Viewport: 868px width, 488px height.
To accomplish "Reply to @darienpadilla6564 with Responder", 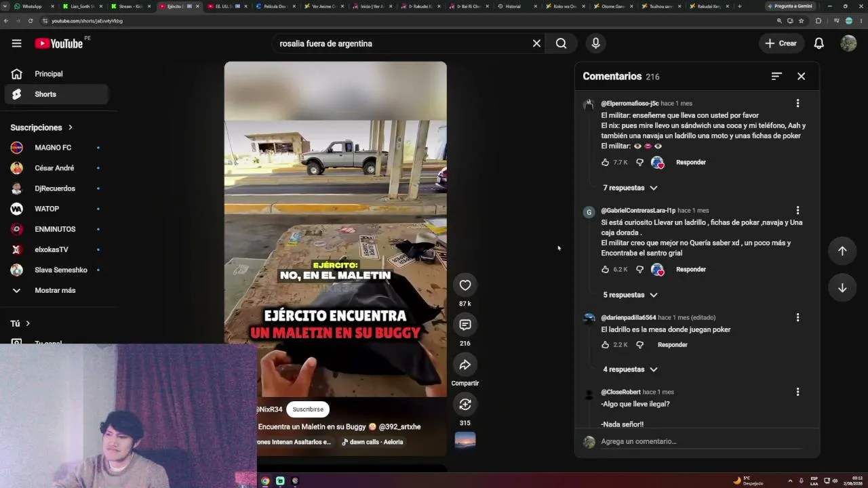I will click(673, 345).
